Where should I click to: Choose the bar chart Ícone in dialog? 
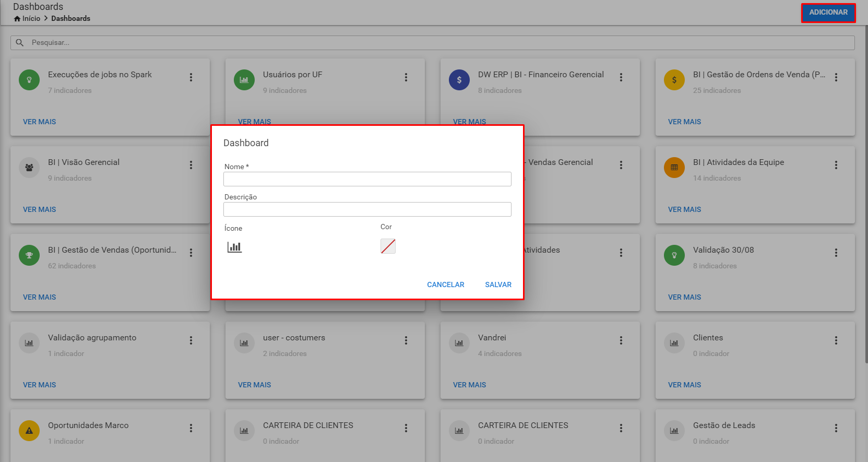click(x=234, y=247)
